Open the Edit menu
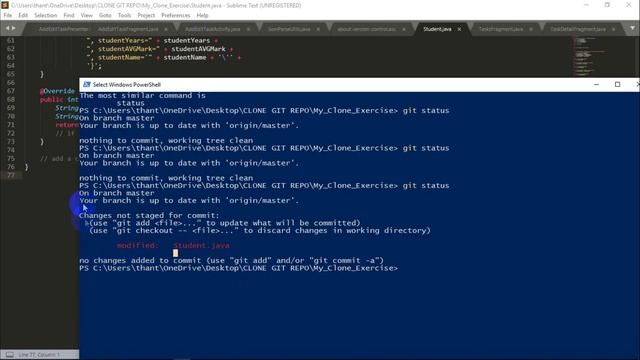The image size is (640, 360). [x=23, y=15]
